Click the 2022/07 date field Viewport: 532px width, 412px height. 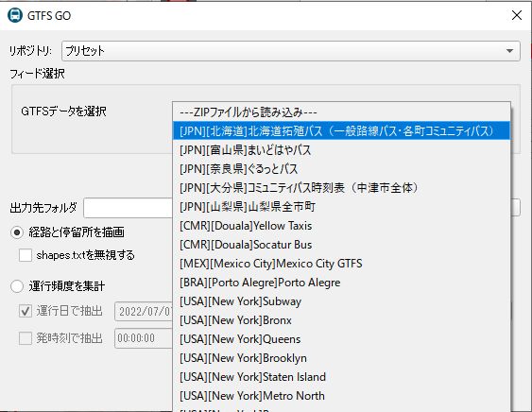coord(144,311)
